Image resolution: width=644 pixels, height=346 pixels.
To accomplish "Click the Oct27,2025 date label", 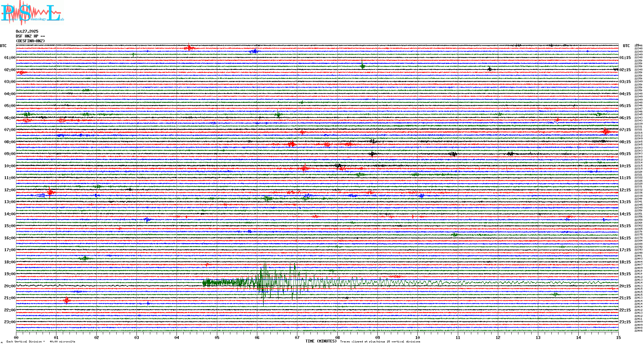I will click(27, 31).
